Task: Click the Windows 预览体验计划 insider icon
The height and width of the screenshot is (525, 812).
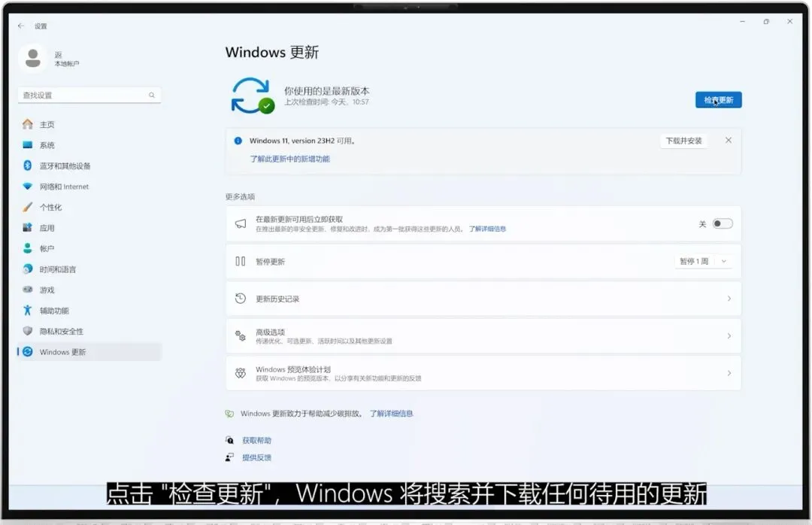Action: [241, 373]
